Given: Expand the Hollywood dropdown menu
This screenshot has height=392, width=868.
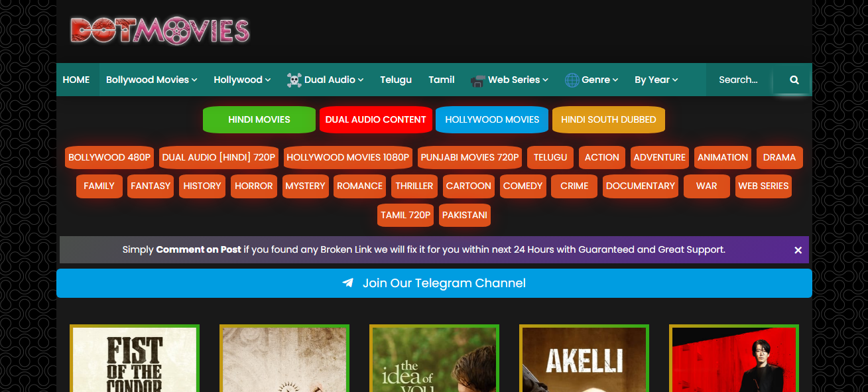Looking at the screenshot, I should coord(242,80).
